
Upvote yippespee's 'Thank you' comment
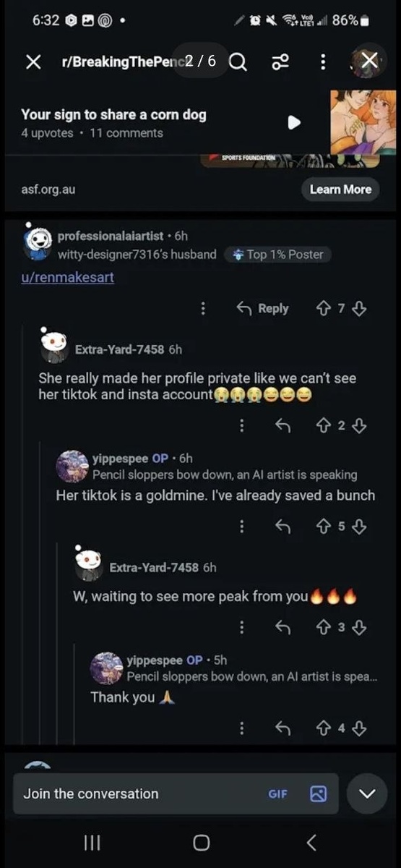coord(323,728)
